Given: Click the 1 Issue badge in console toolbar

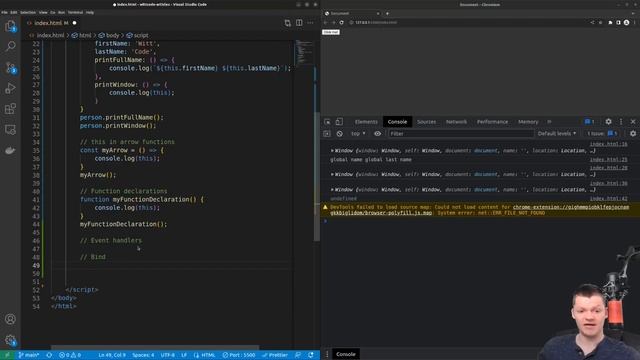Looking at the screenshot, I should (603, 133).
